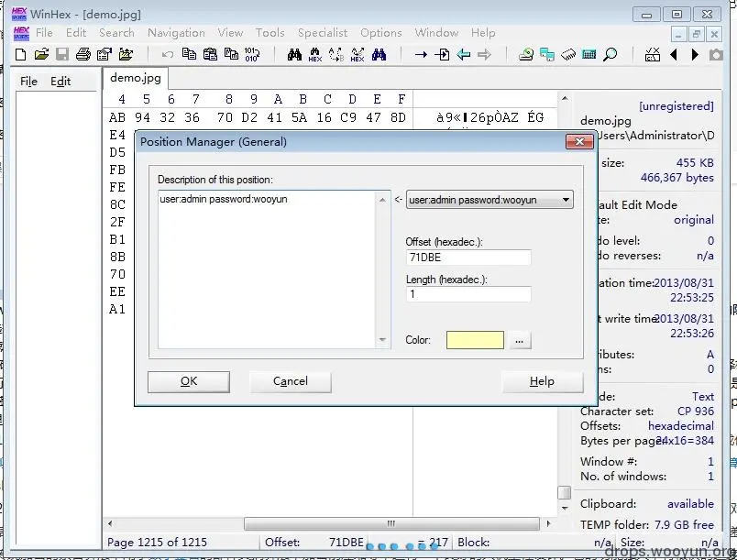The image size is (737, 560).
Task: Click hex byte AB in first row
Action: (117, 117)
